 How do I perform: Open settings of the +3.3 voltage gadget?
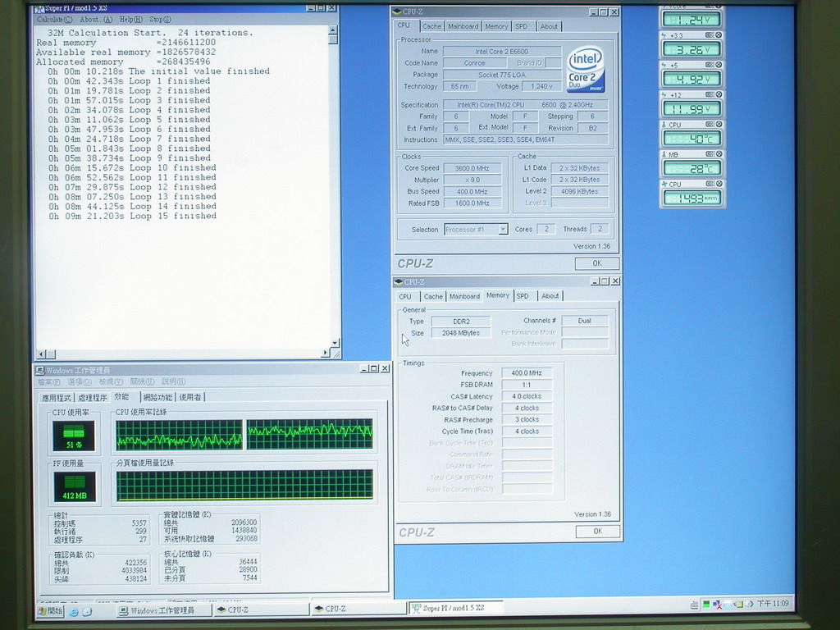tap(710, 34)
